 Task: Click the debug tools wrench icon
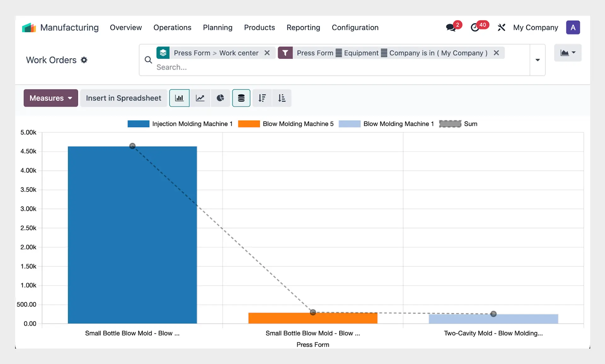tap(501, 27)
